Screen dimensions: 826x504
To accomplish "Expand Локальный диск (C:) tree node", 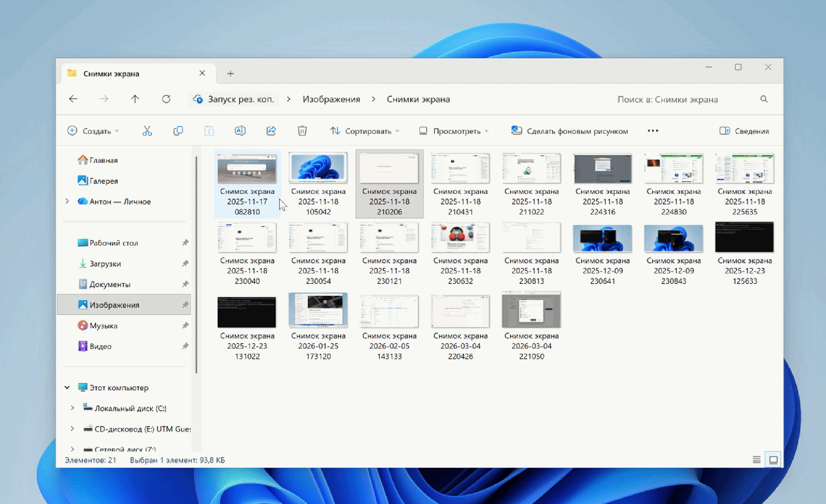I will coord(73,408).
